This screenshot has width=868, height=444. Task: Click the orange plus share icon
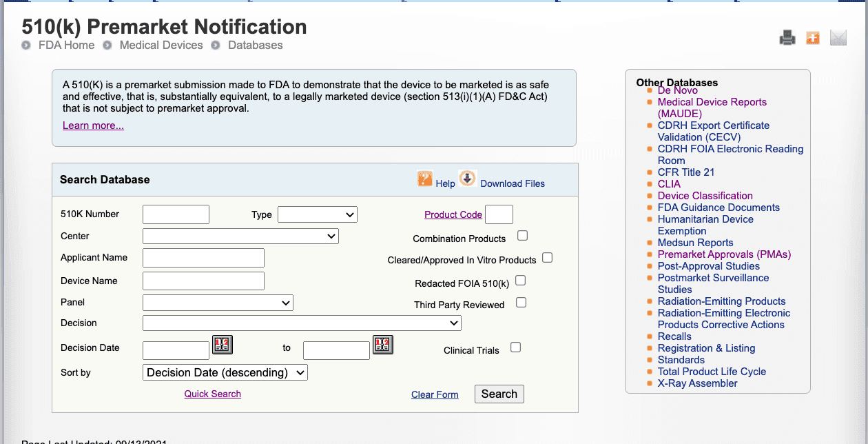[x=813, y=38]
